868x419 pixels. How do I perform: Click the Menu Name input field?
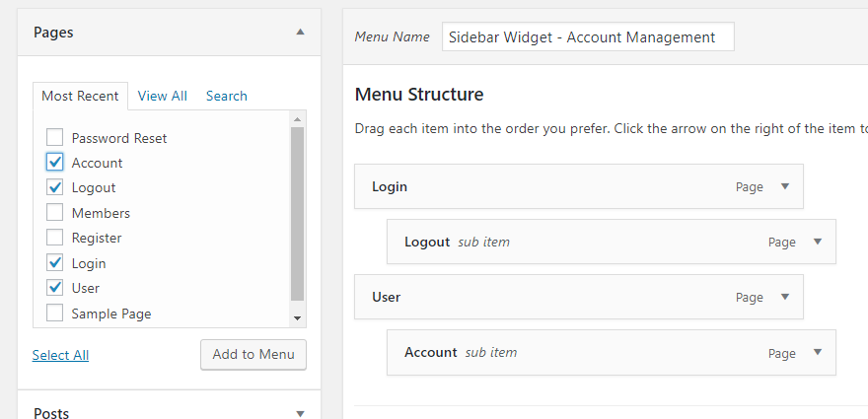(x=588, y=37)
